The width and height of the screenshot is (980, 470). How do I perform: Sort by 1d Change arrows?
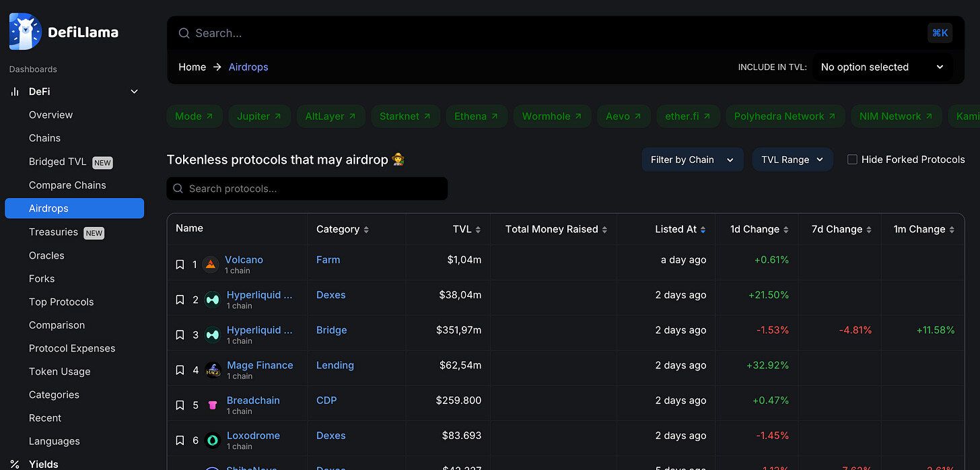[x=785, y=230]
